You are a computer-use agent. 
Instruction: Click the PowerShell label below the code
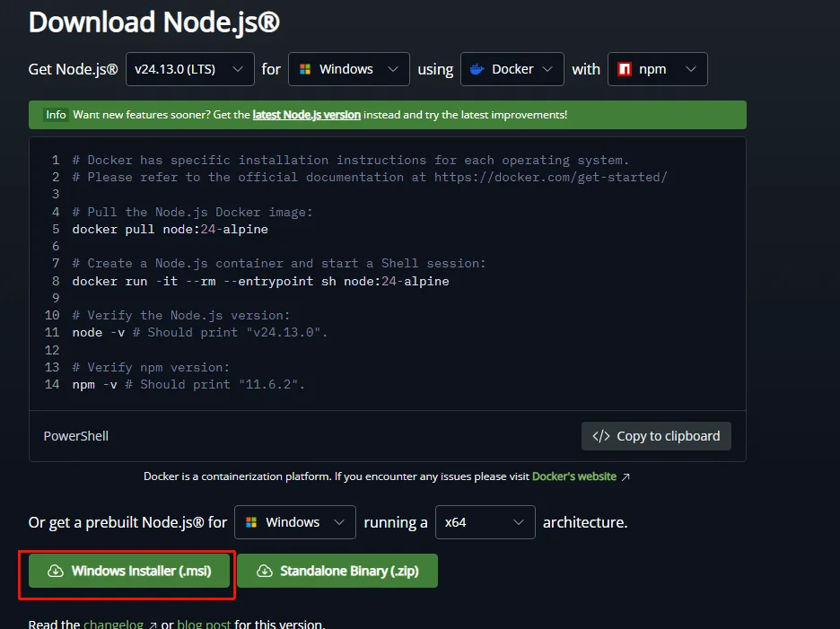coord(76,436)
